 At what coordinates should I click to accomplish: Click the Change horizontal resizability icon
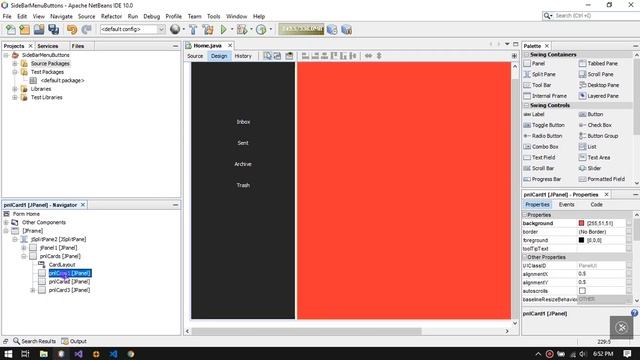tap(368, 56)
